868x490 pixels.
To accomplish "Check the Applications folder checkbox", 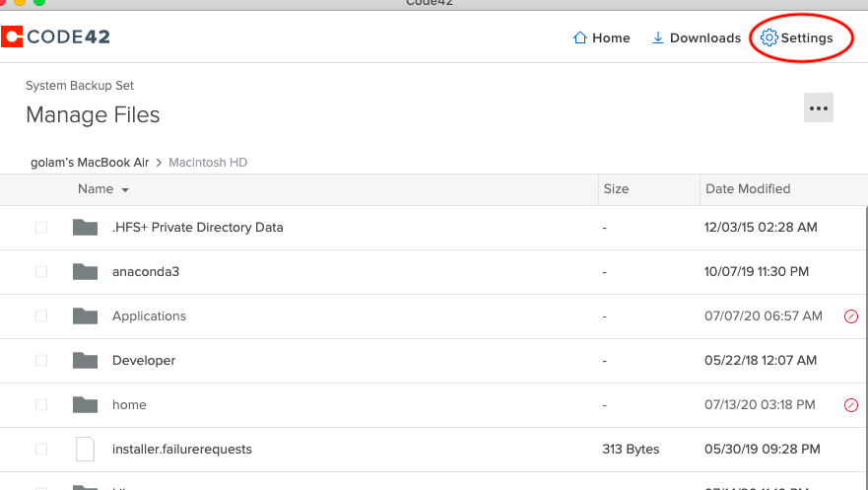I will [x=41, y=315].
